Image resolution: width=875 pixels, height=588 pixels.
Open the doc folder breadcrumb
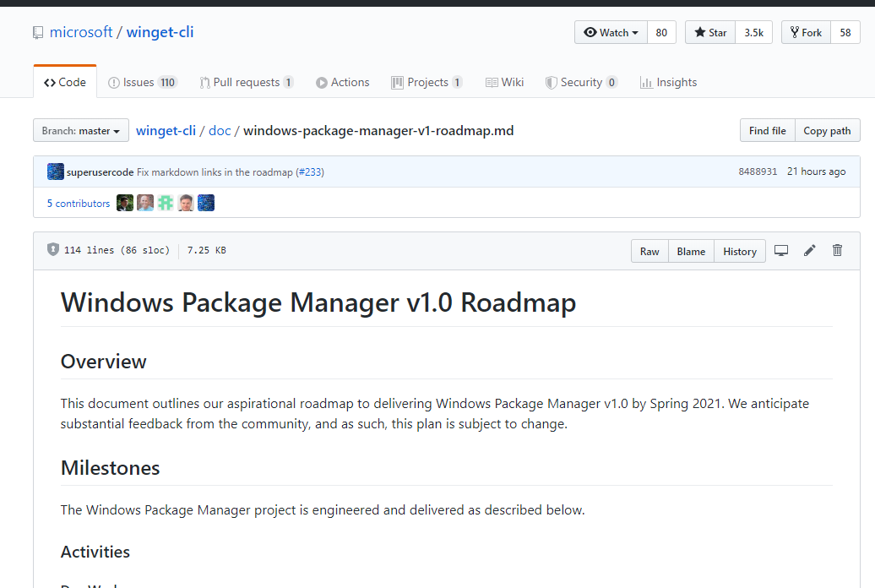click(220, 131)
